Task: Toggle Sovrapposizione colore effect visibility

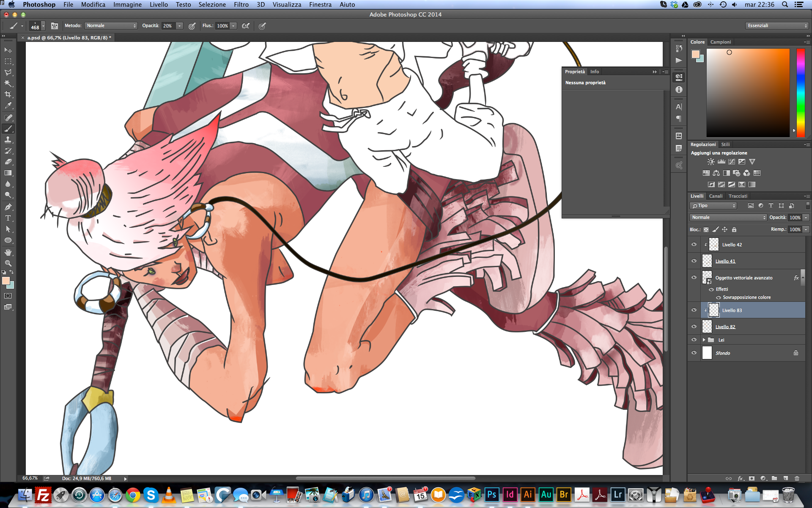Action: coord(719,298)
